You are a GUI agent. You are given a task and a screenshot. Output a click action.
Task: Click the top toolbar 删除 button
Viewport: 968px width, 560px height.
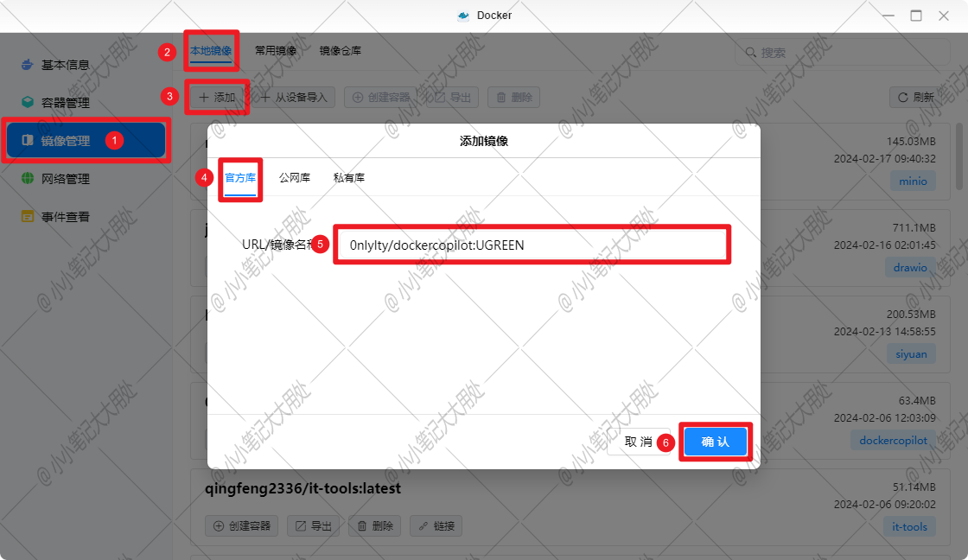point(514,98)
